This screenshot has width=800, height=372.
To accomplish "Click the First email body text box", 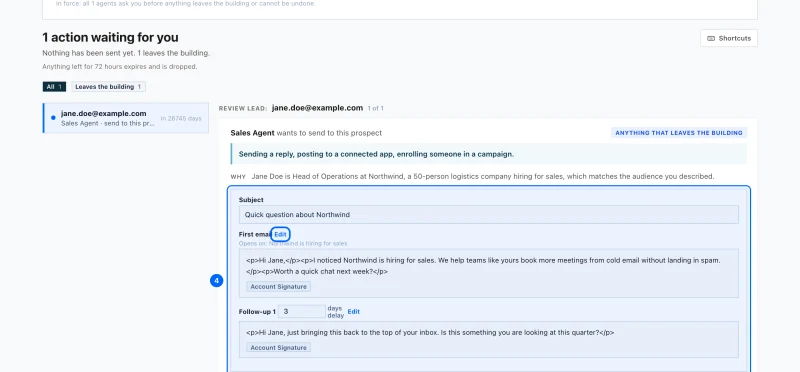I will point(488,273).
